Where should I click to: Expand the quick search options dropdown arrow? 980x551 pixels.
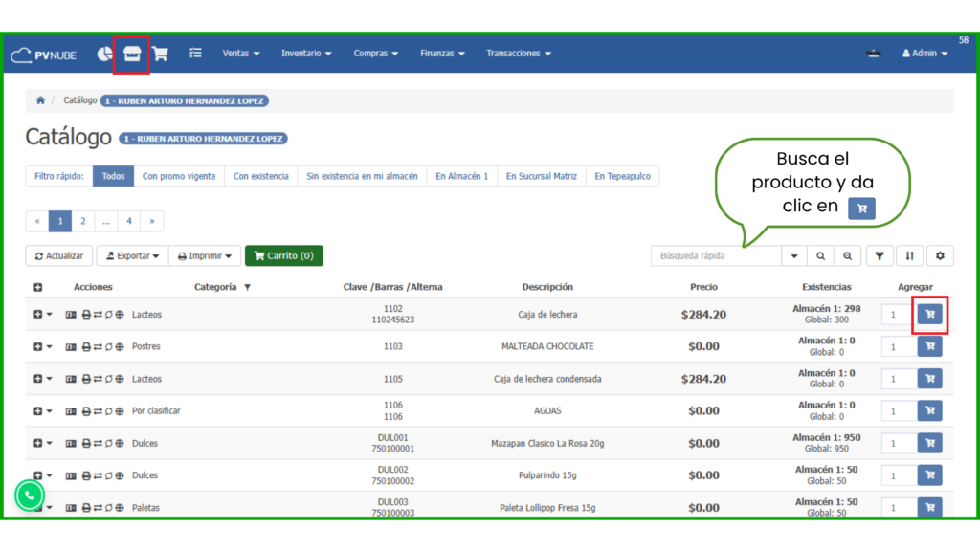click(x=793, y=255)
